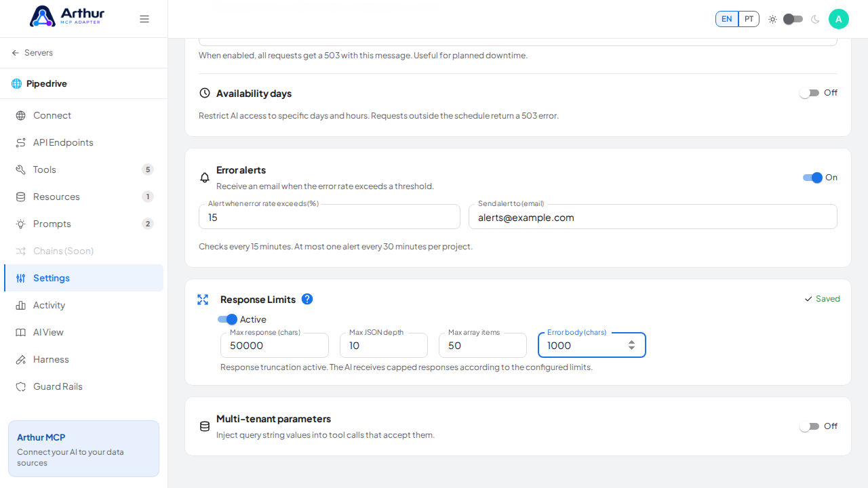Focus the Error body chars field
868x488 pixels.
point(592,345)
